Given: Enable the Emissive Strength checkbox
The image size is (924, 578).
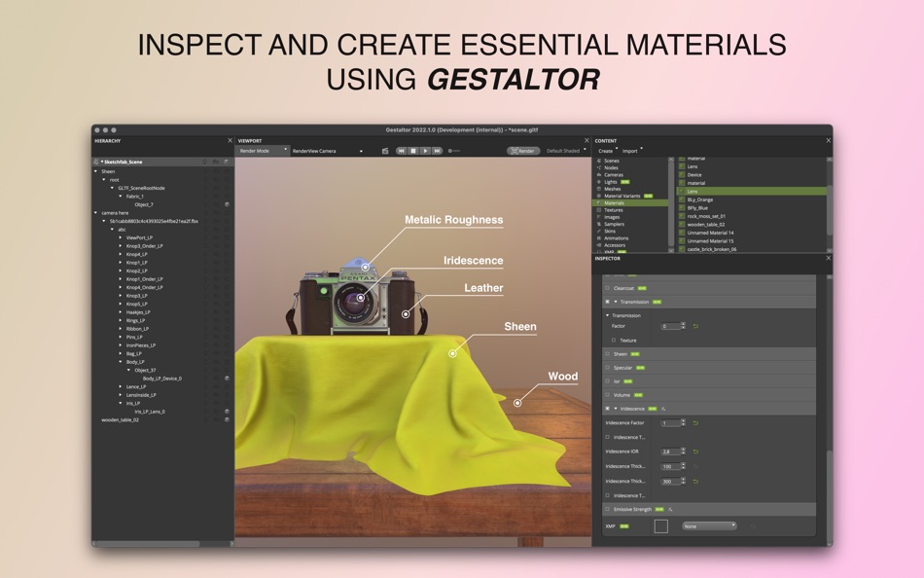Looking at the screenshot, I should tap(608, 510).
